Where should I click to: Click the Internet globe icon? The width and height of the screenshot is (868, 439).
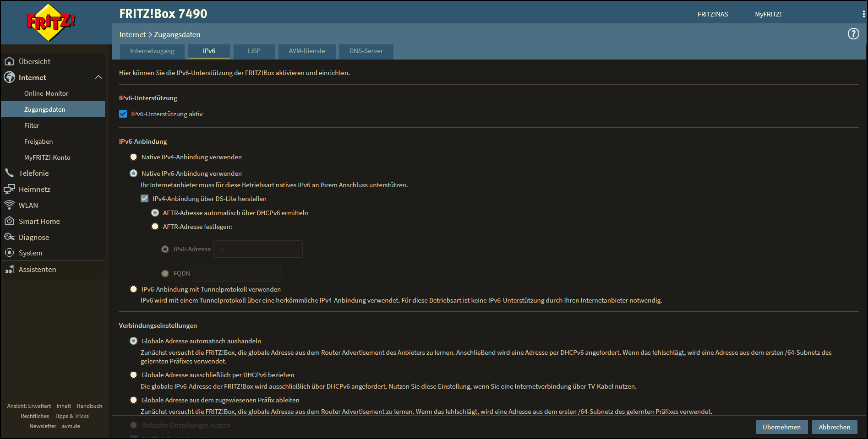pyautogui.click(x=9, y=77)
